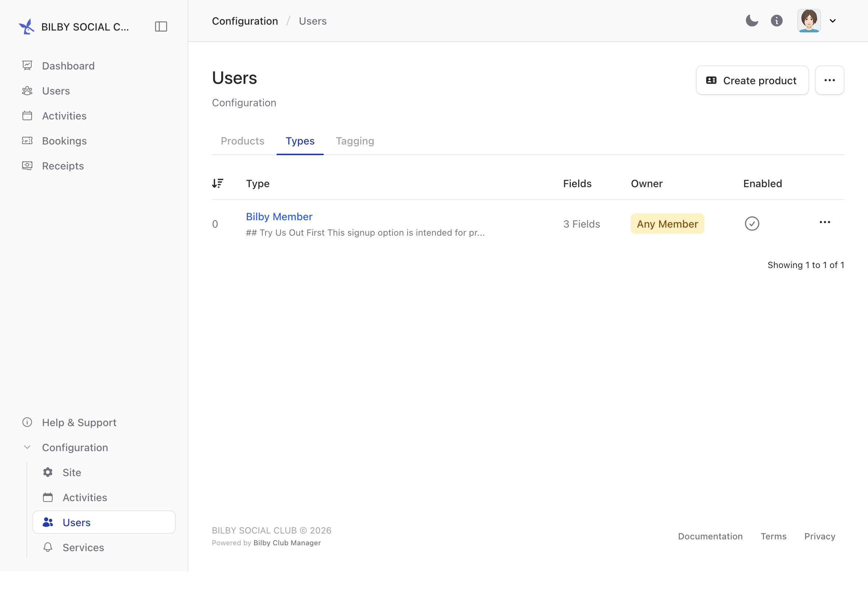
Task: Sort the table using the sort-order icon
Action: point(217,183)
